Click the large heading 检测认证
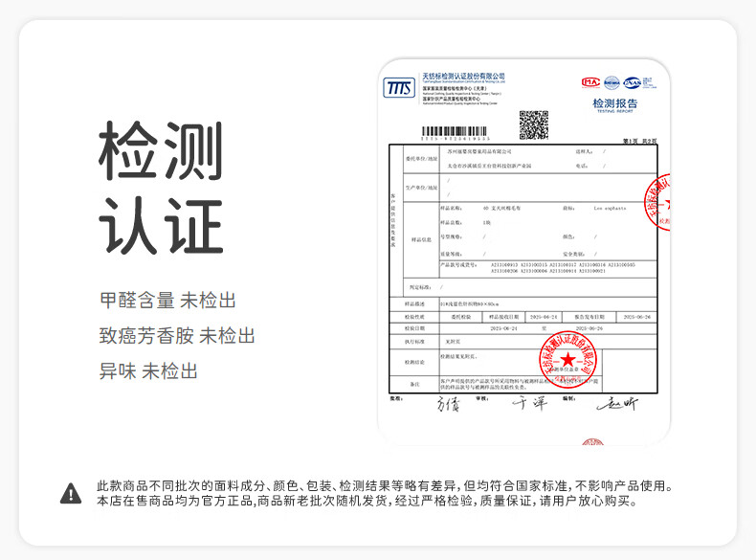 coord(161,188)
